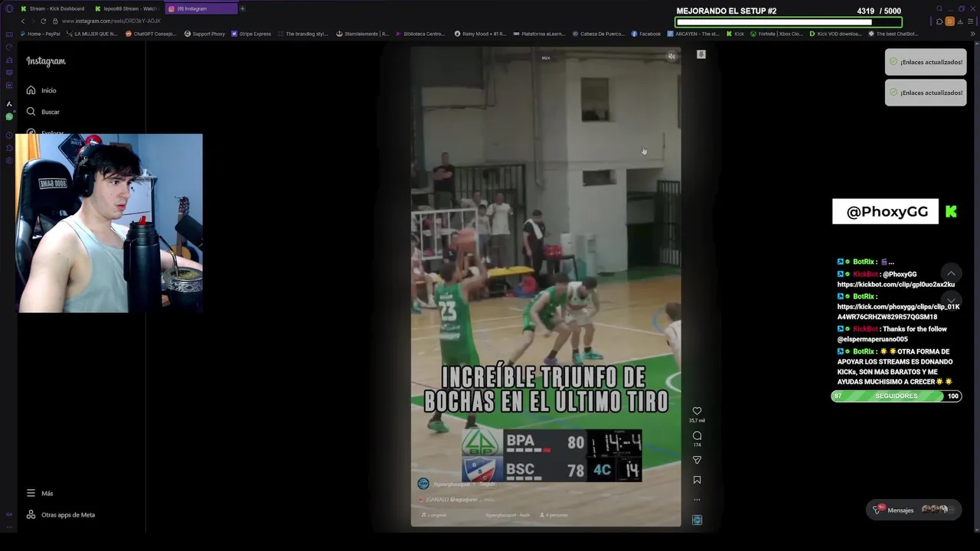The width and height of the screenshot is (980, 551).
Task: Click browser search tabs magnifier icon
Action: coord(939,8)
